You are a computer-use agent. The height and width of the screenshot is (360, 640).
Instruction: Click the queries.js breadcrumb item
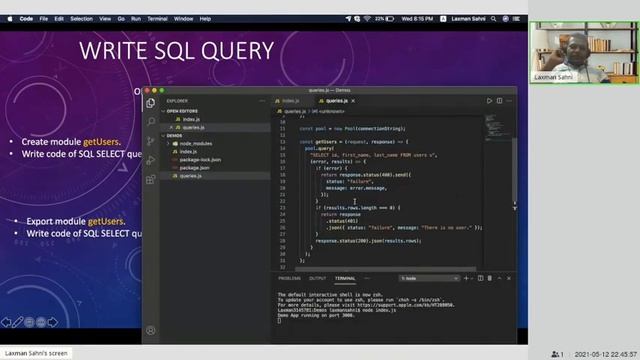pyautogui.click(x=295, y=111)
